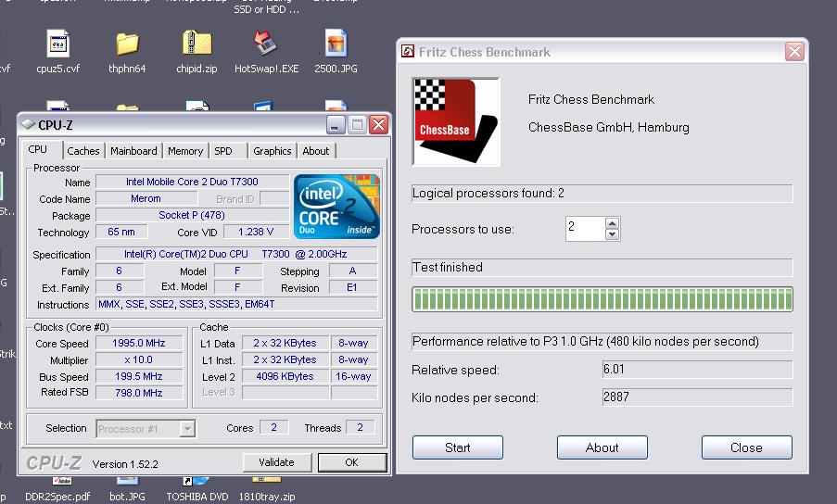Decrease processors to use with down arrow
This screenshot has height=504, width=837.
(613, 234)
